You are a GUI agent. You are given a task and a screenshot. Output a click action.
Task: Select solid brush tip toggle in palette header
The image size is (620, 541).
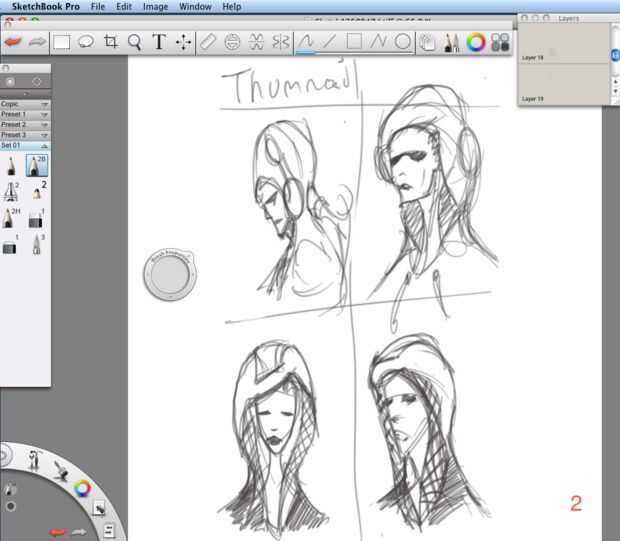[x=10, y=81]
